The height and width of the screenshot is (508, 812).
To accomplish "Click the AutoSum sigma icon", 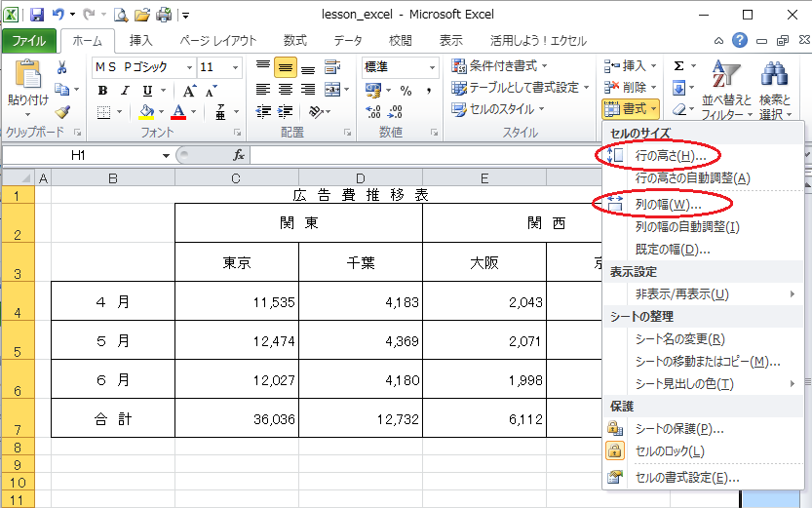I will (x=678, y=65).
